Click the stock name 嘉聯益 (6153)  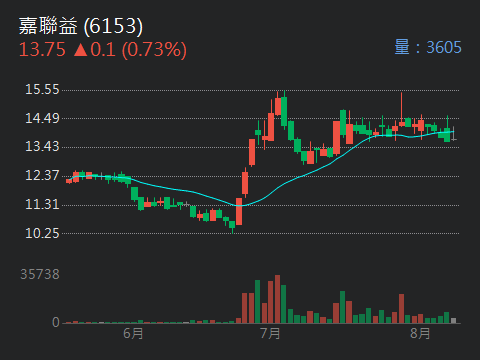point(81,26)
